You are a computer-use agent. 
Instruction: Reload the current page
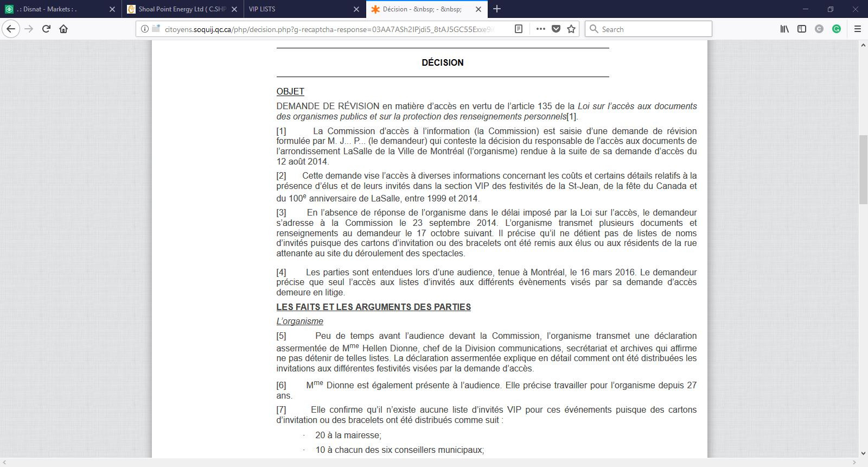(47, 29)
